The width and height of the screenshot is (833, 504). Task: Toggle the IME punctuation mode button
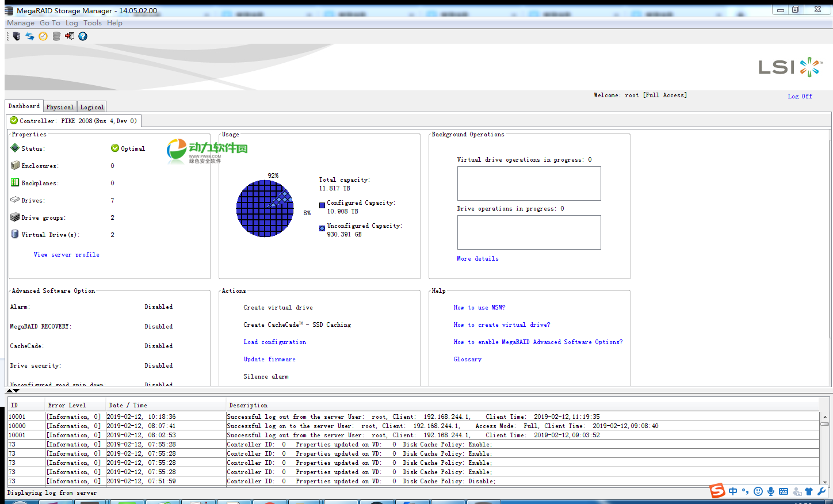(746, 491)
